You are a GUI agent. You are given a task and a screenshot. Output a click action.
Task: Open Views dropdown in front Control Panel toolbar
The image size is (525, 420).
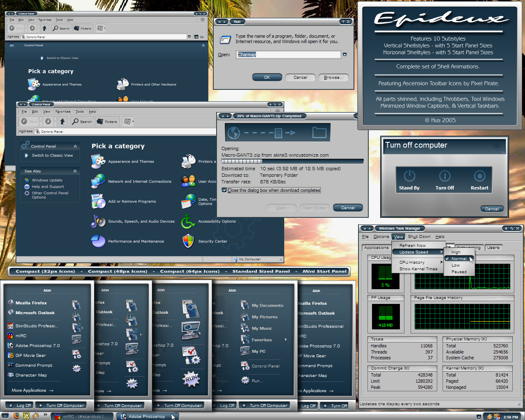[x=129, y=121]
